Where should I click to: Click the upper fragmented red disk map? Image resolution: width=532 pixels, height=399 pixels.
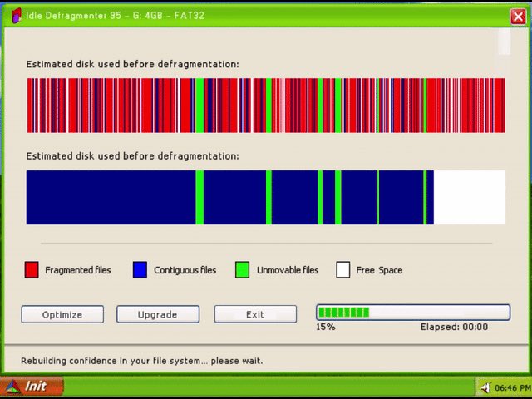[266, 106]
